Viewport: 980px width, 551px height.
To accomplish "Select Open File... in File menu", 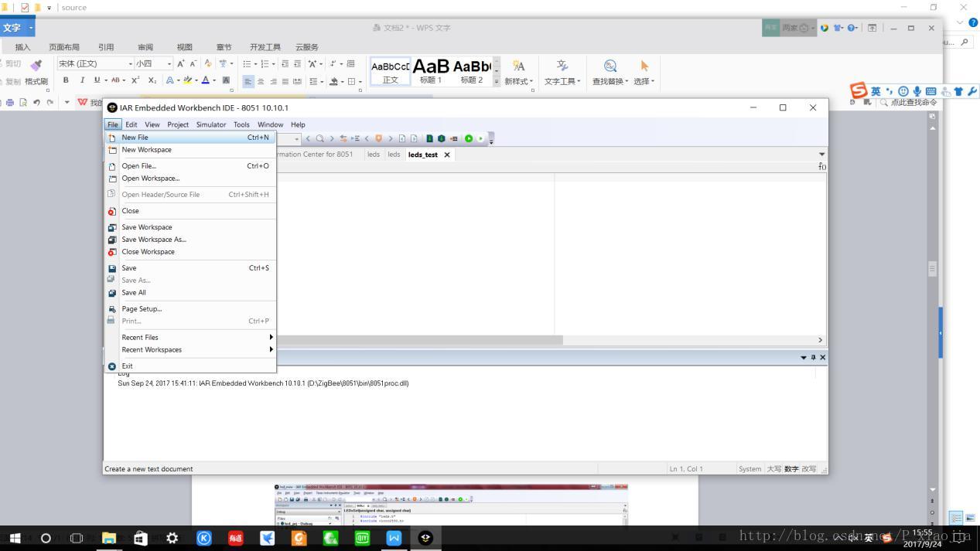I will [x=190, y=166].
